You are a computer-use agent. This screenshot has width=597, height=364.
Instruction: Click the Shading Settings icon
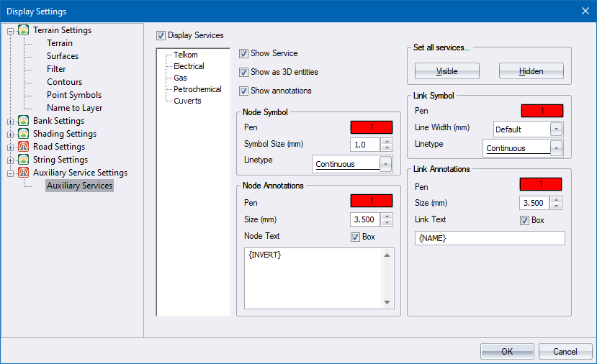24,134
